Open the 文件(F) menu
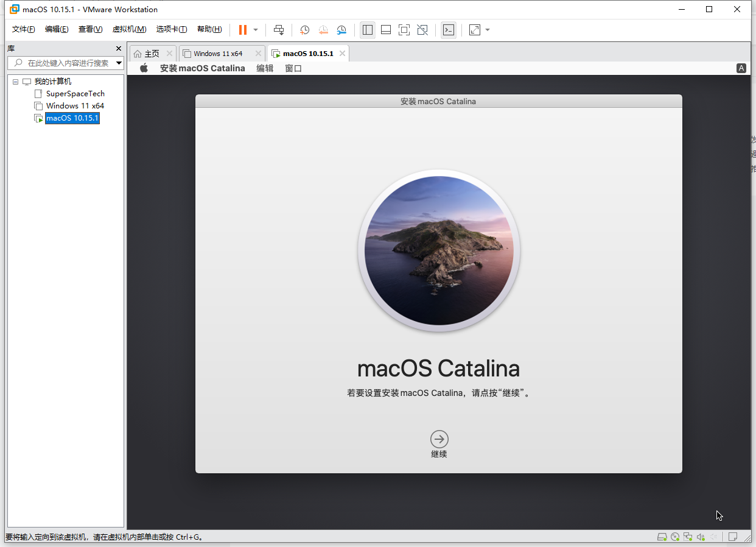 (x=24, y=29)
